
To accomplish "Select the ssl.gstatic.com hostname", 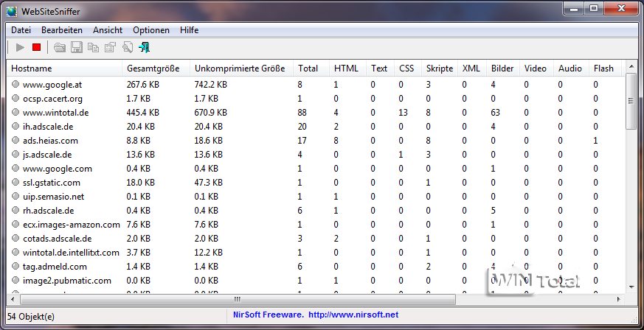I will pos(52,183).
